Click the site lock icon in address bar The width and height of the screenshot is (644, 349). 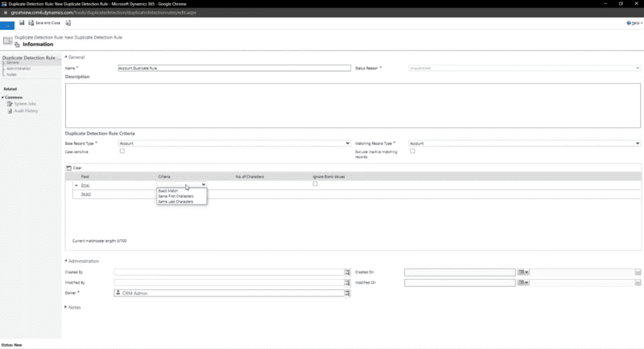pyautogui.click(x=6, y=13)
